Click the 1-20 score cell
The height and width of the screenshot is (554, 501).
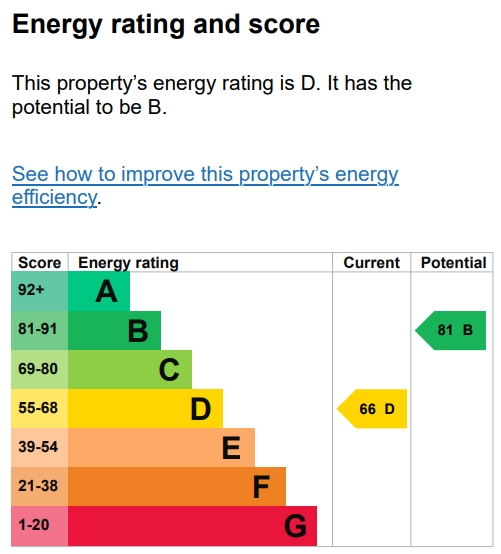click(40, 526)
